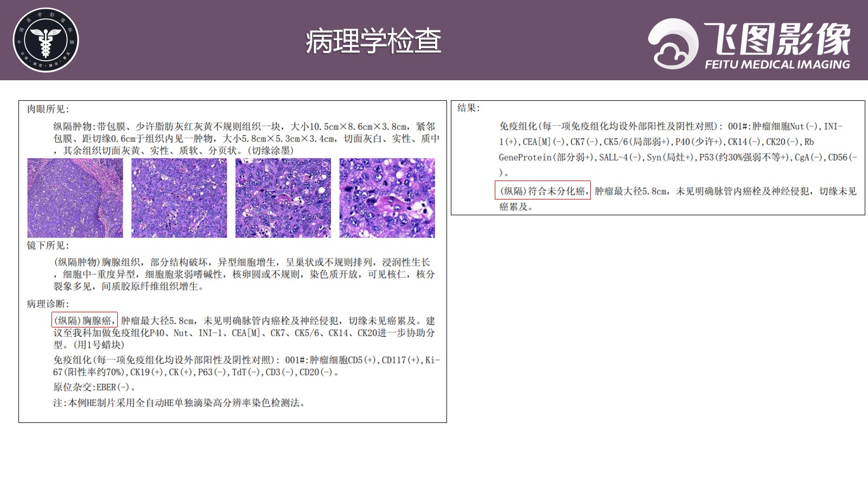The width and height of the screenshot is (868, 488).
Task: Click the FEITU MEDICAL IMAGING caption
Action: (x=777, y=65)
